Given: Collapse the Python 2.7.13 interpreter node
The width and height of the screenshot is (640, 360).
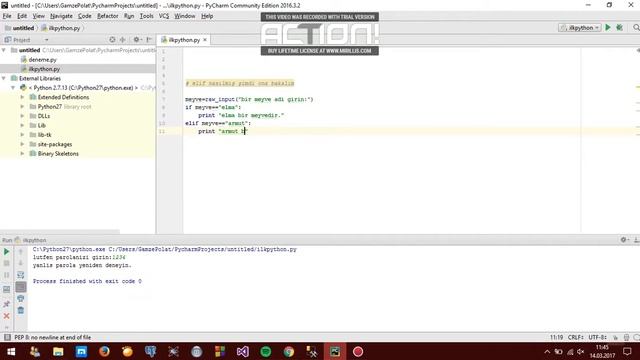Looking at the screenshot, I should pos(13,88).
